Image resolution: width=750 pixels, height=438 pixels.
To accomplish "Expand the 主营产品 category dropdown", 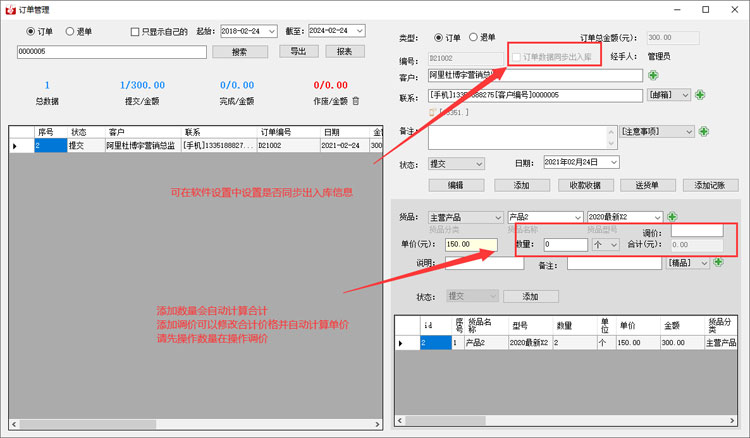I will 497,218.
